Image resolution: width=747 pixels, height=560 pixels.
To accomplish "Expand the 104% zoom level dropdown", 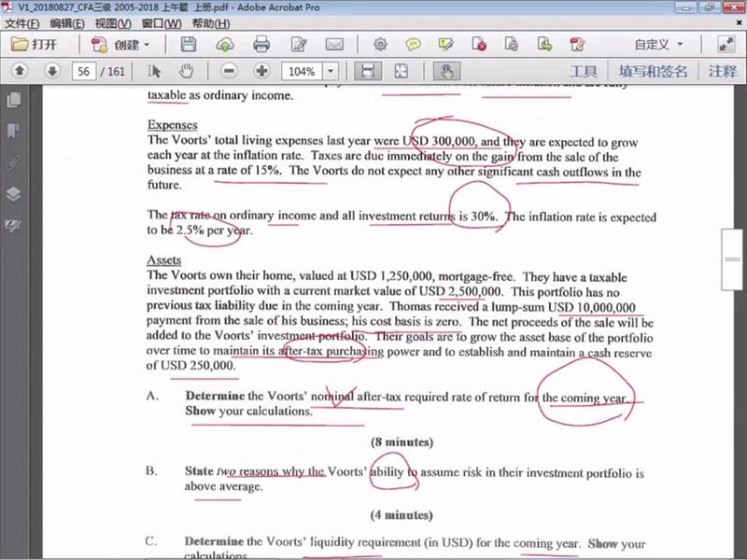I will tap(331, 71).
